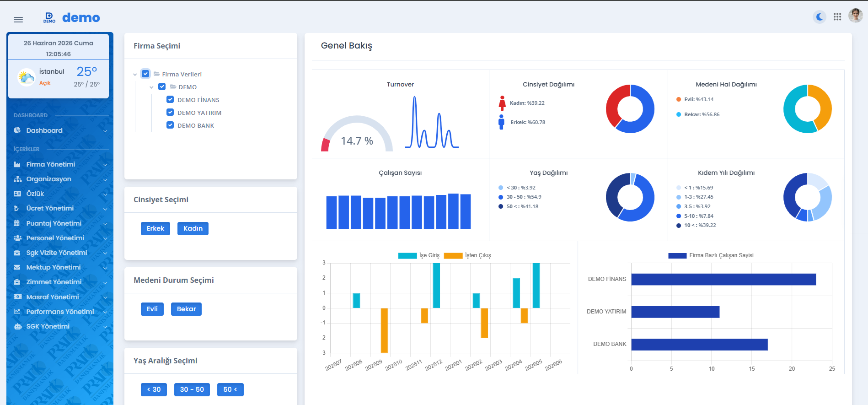Click the demo logo icon

point(49,17)
